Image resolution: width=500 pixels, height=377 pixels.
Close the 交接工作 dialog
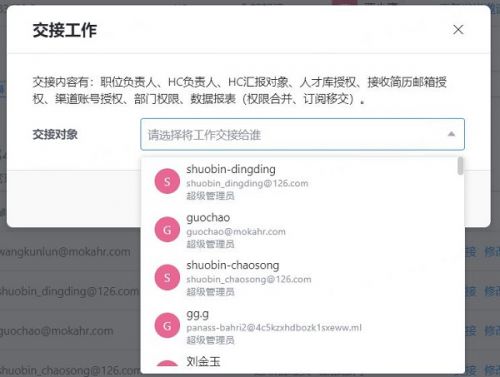(458, 29)
